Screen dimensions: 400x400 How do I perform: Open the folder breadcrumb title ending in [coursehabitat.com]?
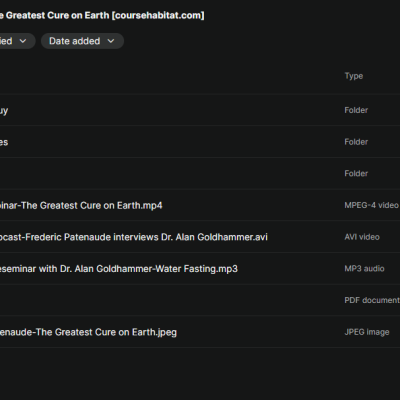click(102, 15)
